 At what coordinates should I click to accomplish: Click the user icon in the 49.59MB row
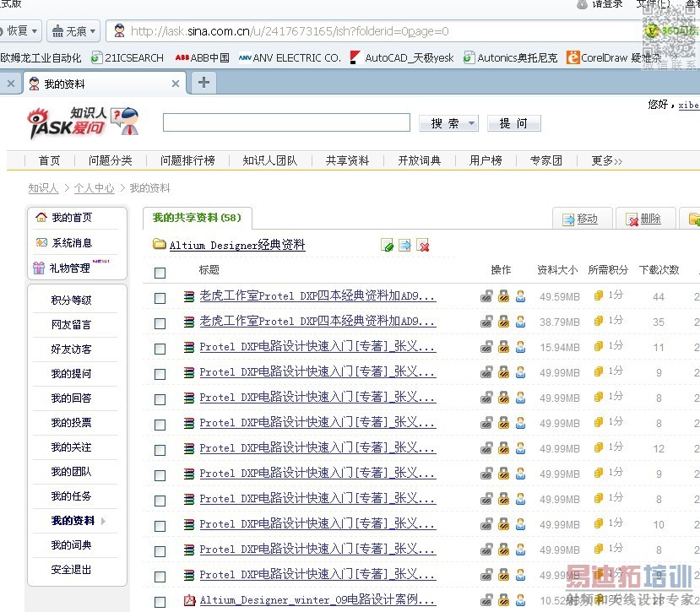coord(520,296)
